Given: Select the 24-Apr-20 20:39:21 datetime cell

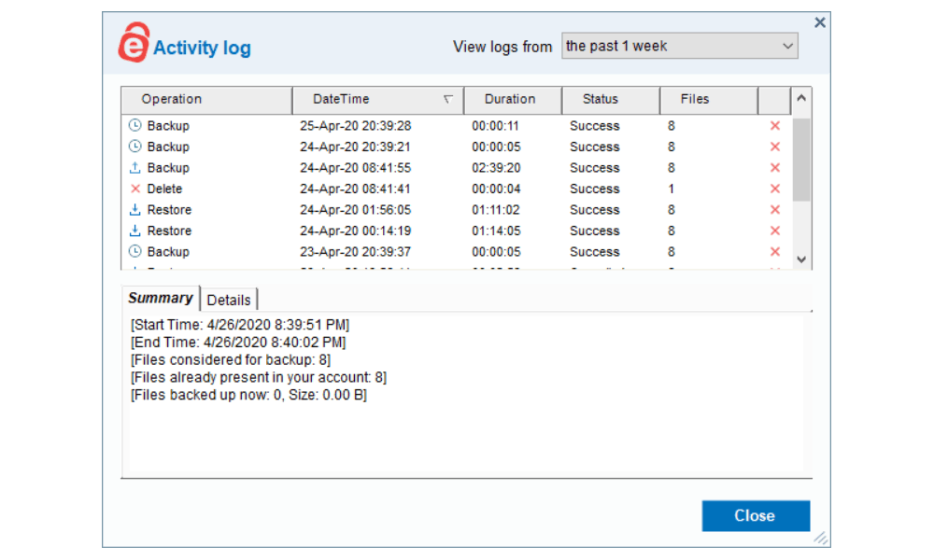Looking at the screenshot, I should [356, 147].
